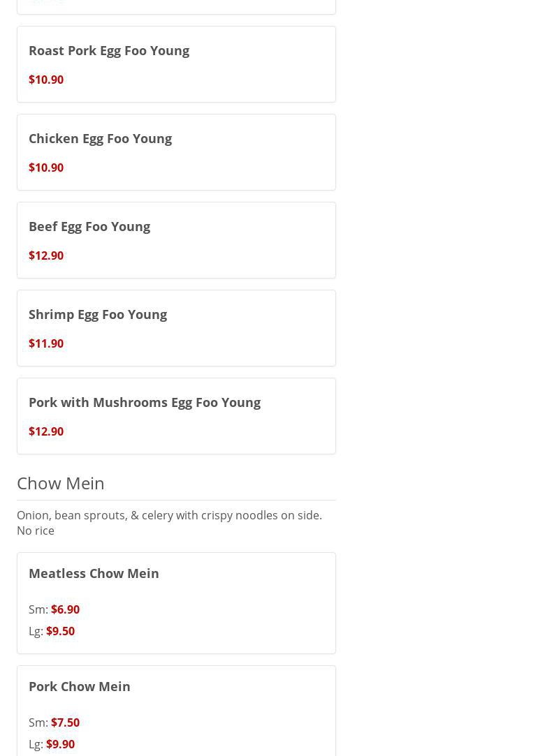Click the Sm label under Meatless Chow Mein
Image resolution: width=538 pixels, height=756 pixels.
point(38,609)
